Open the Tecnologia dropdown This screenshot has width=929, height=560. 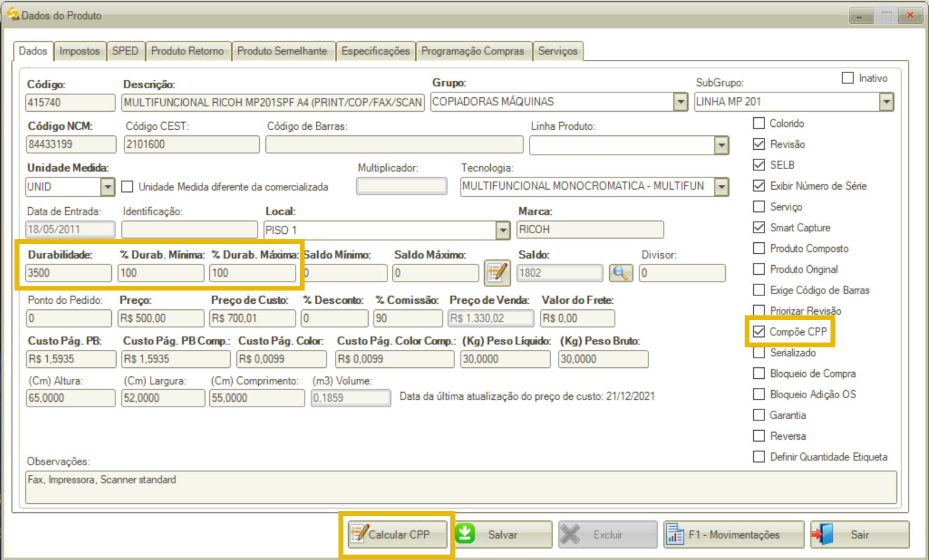(x=721, y=187)
